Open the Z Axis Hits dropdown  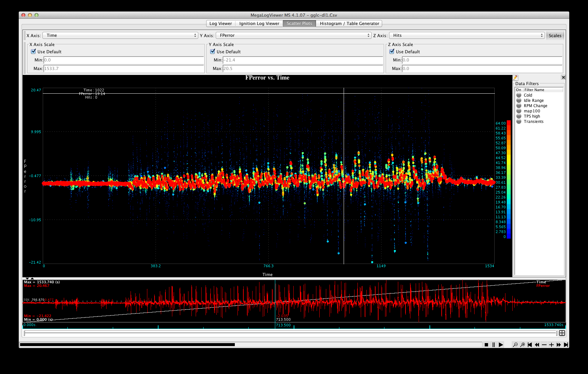coord(467,35)
